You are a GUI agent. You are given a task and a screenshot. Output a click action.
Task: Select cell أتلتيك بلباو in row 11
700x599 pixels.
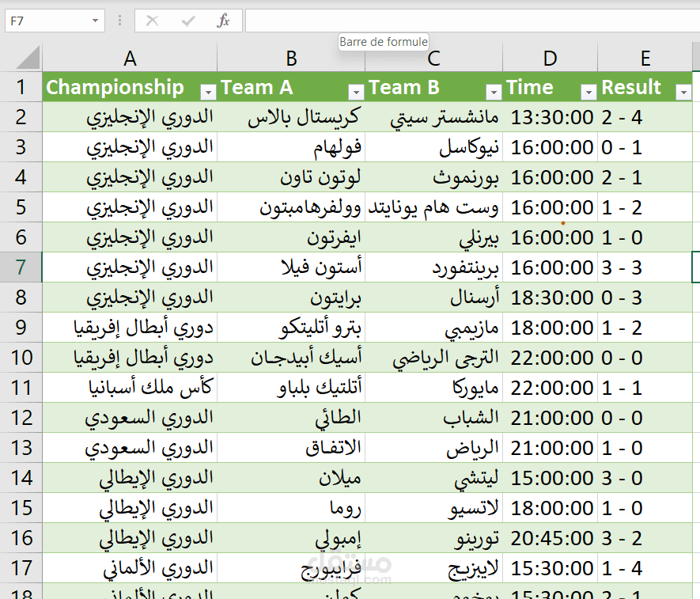(x=291, y=388)
